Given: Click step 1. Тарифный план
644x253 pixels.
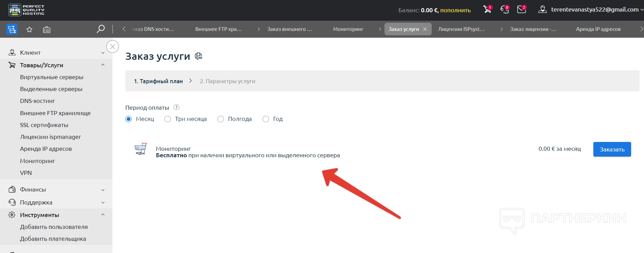Looking at the screenshot, I should tap(158, 81).
